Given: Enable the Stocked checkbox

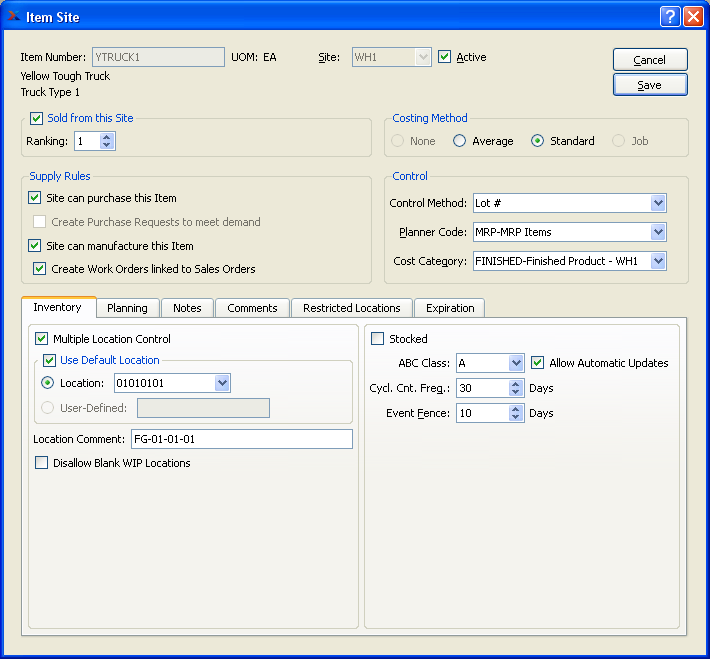Looking at the screenshot, I should (x=378, y=339).
